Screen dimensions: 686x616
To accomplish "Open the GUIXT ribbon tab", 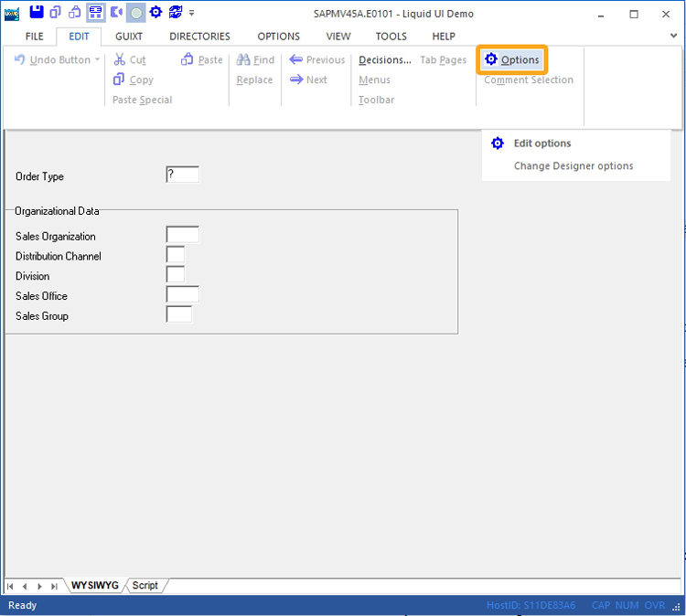I will coord(129,37).
